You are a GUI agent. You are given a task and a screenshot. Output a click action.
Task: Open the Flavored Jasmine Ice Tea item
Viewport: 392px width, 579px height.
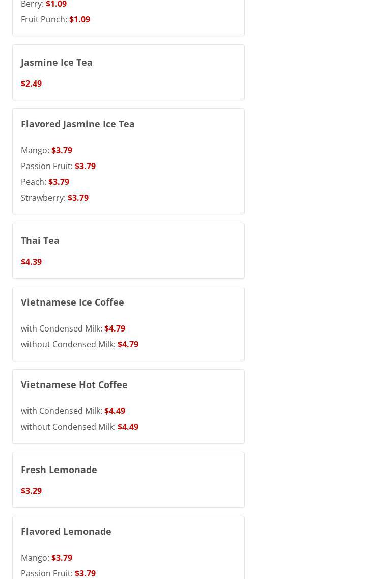[78, 124]
